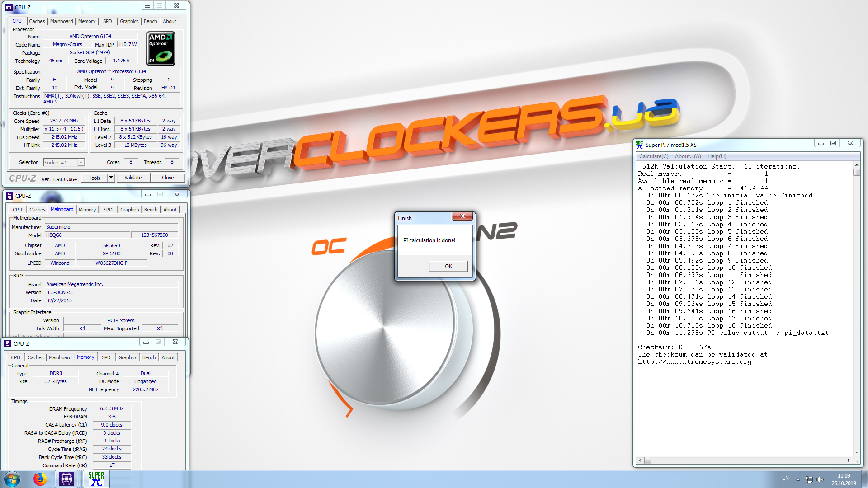This screenshot has width=868, height=488.
Task: Show hidden tray icons arrow
Action: pos(798,479)
